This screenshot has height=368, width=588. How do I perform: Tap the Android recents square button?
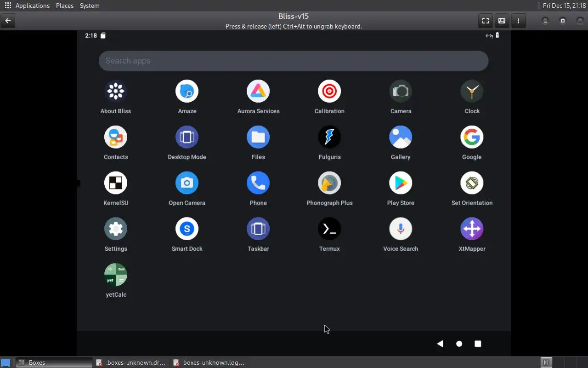(x=478, y=344)
